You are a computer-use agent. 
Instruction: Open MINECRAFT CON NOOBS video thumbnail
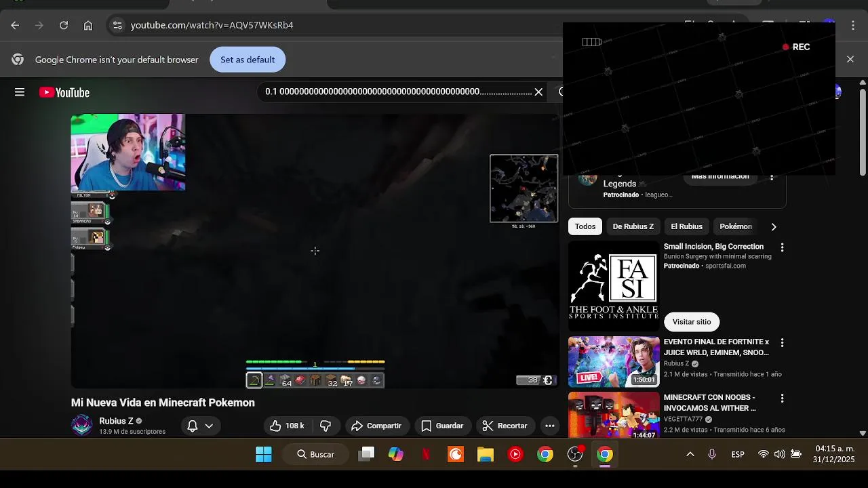614,415
